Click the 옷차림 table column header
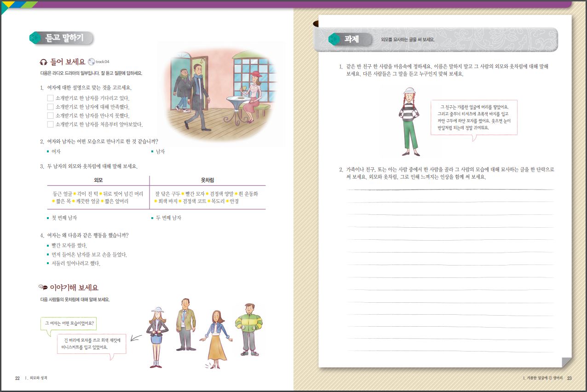587x392 pixels. point(207,180)
